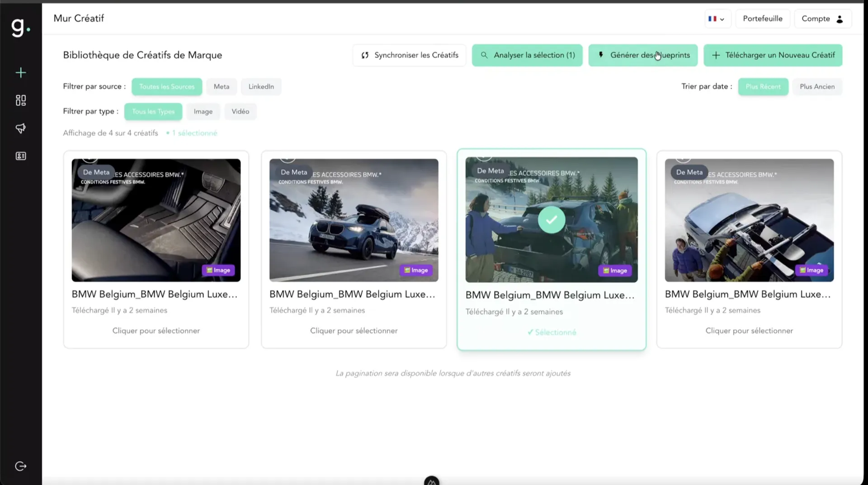868x485 pixels.
Task: Click the title of the ski rack card
Action: [748, 294]
